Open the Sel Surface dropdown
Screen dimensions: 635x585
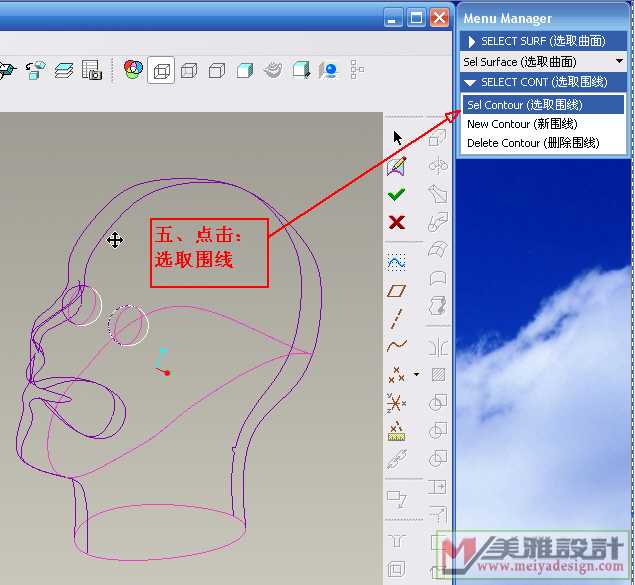point(543,62)
